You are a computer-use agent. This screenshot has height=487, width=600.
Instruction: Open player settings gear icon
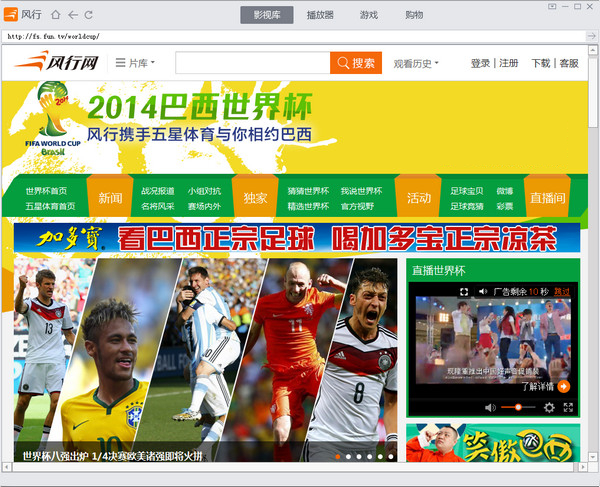pos(549,407)
